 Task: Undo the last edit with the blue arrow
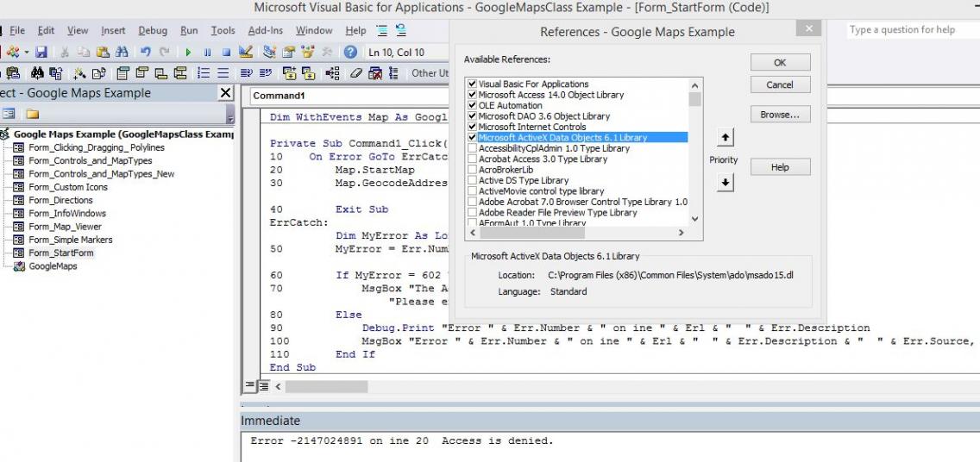(x=145, y=53)
